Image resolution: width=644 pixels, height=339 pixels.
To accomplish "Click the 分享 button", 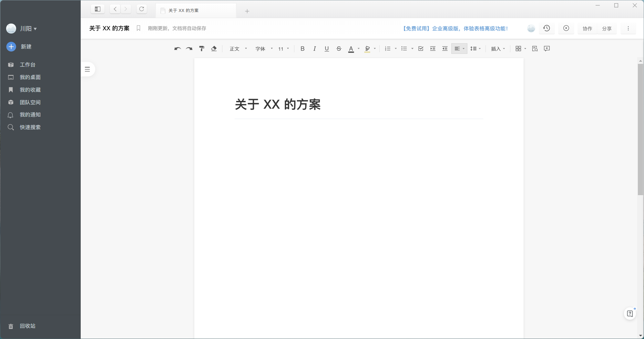I will point(607,29).
